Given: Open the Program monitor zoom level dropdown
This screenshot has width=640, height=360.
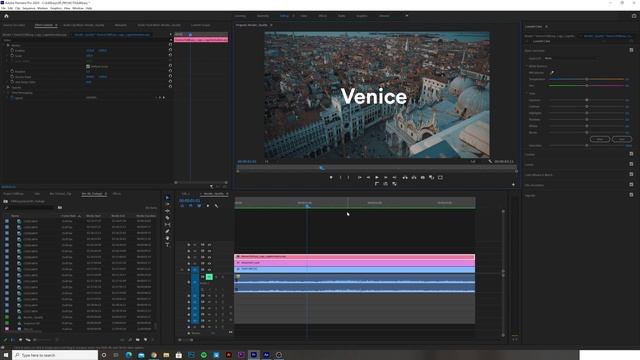Looking at the screenshot, I should 267,162.
